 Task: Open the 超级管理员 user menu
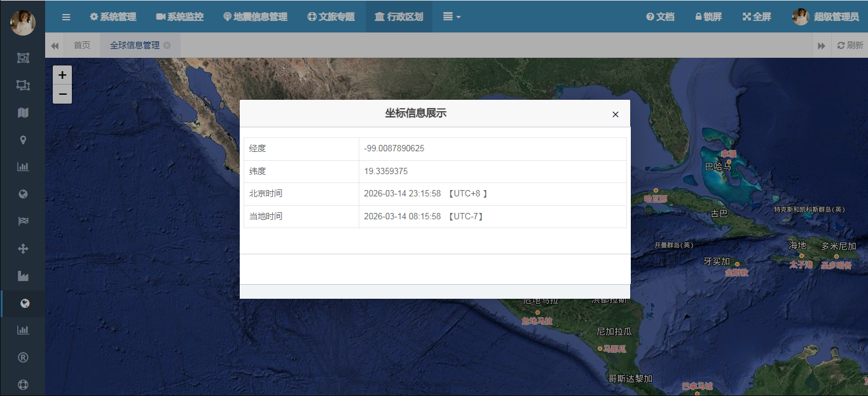pyautogui.click(x=825, y=17)
